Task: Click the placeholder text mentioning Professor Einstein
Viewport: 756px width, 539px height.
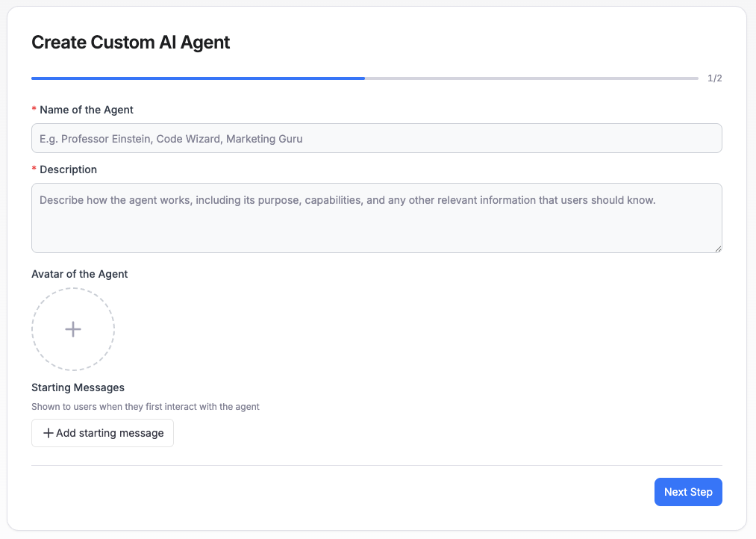Action: (x=170, y=138)
